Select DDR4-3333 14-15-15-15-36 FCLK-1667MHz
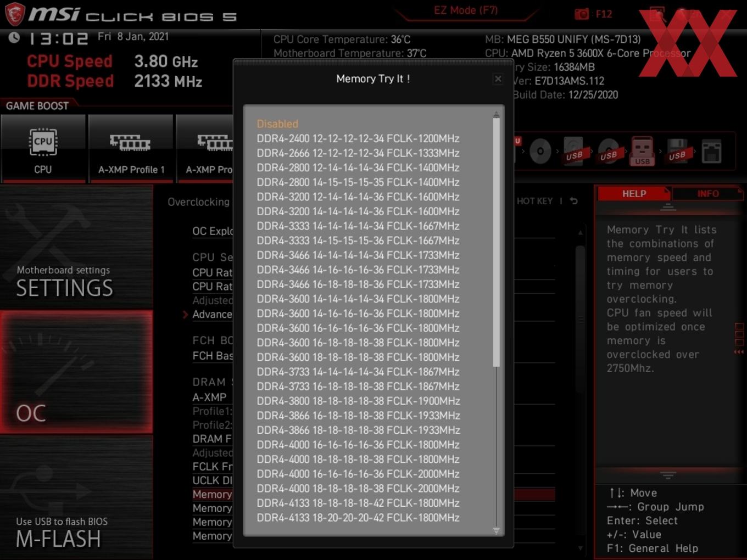Viewport: 747px width, 560px height. coord(358,240)
